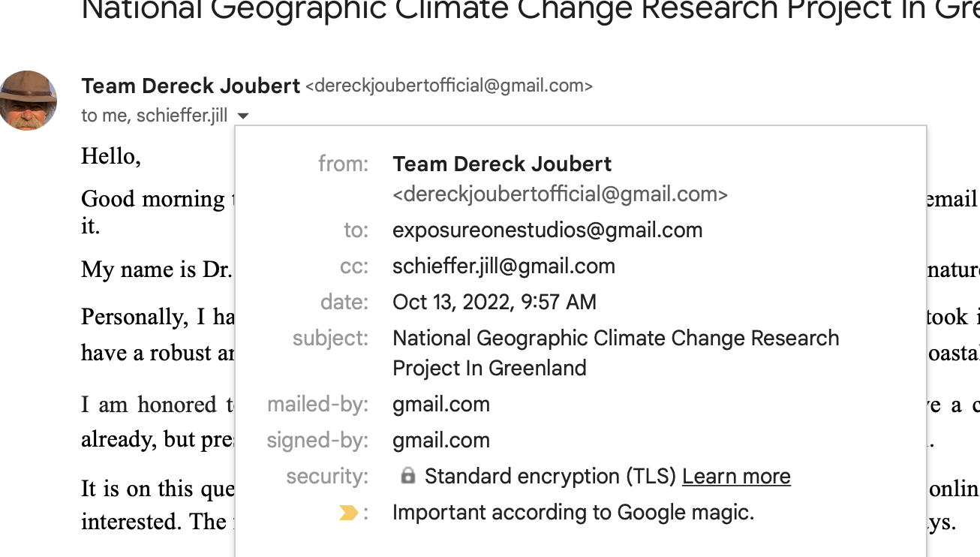Click the sender's profile avatar photo
980x557 pixels.
[x=29, y=101]
